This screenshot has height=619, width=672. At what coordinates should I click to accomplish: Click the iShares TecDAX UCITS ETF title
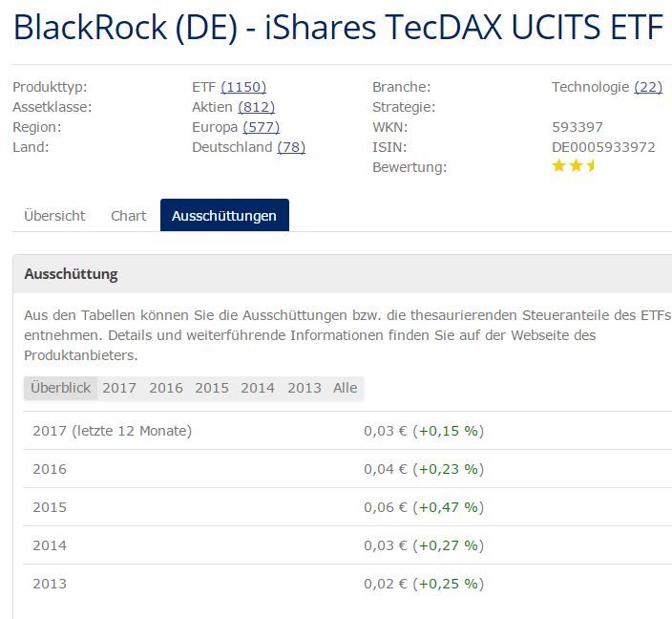[x=338, y=28]
